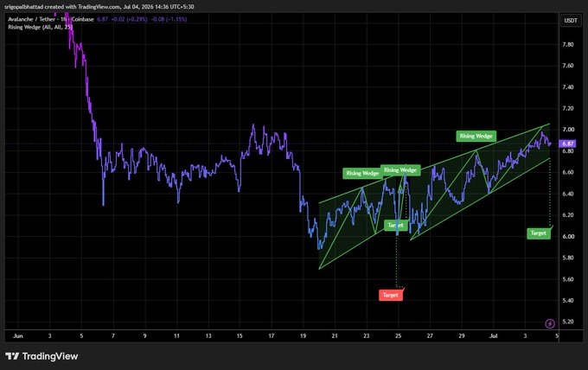This screenshot has width=588, height=370.
Task: Click the -0.08 (-1.15%) change value
Action: [169, 19]
